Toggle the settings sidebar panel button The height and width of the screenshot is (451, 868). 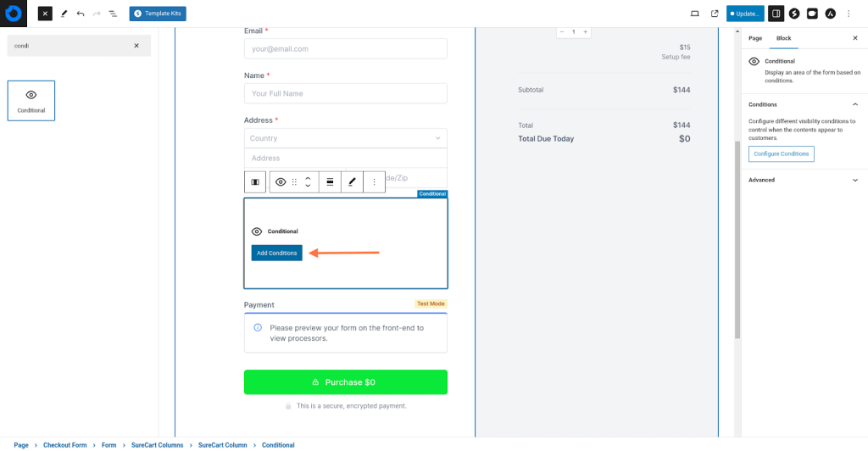click(776, 14)
